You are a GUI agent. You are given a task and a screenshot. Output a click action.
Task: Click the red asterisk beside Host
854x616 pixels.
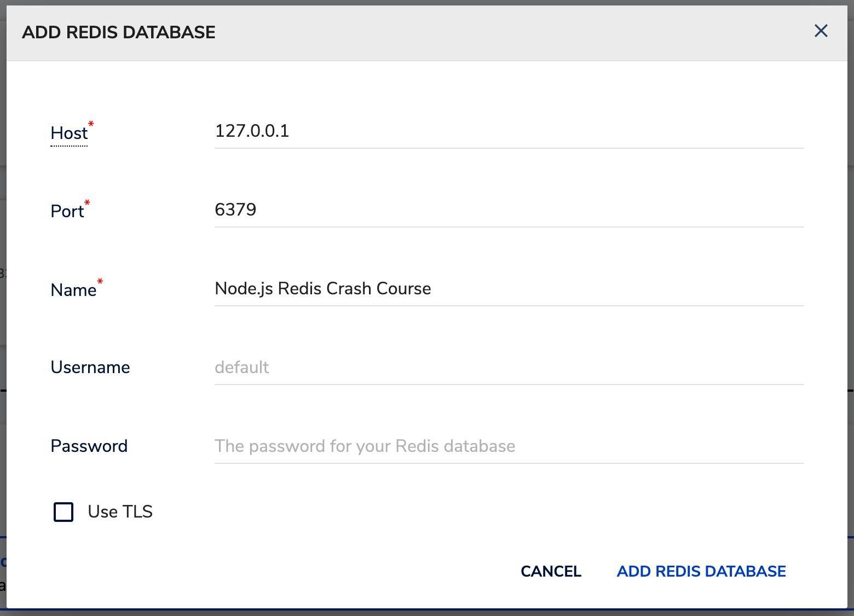tap(91, 124)
